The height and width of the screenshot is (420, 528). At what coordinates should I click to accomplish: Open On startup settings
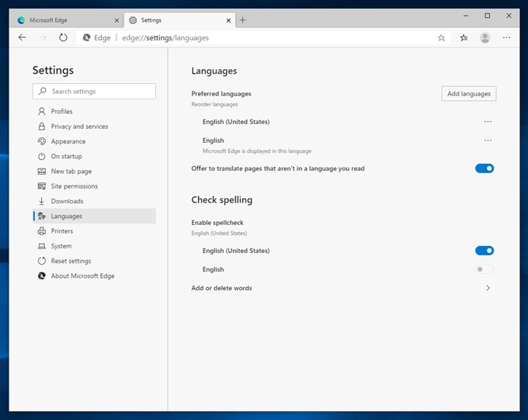94,156
